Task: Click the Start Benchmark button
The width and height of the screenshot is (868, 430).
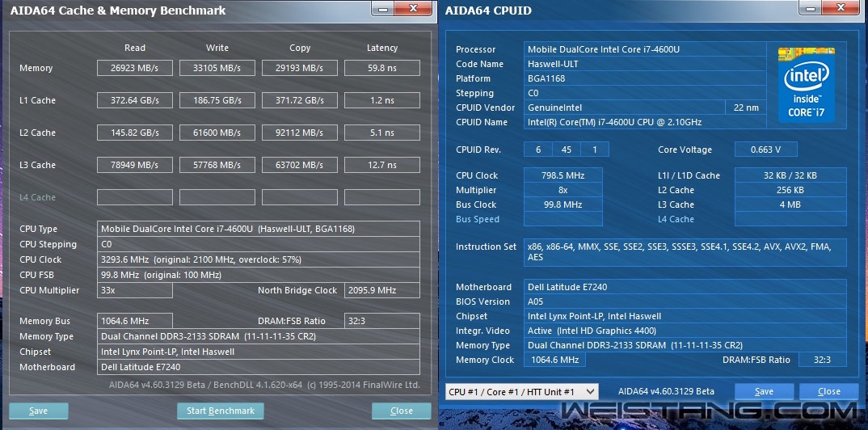Action: (x=221, y=411)
